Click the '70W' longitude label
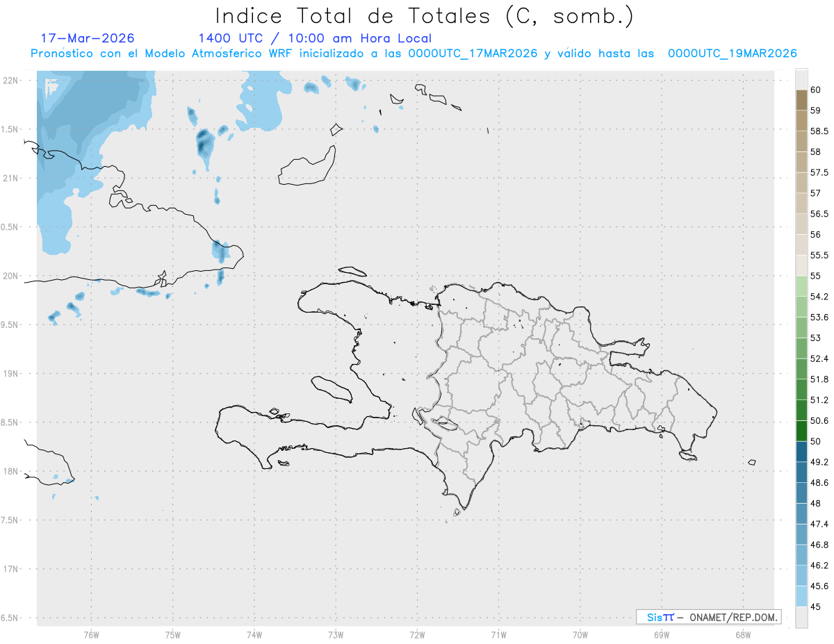The image size is (834, 644). click(x=580, y=635)
